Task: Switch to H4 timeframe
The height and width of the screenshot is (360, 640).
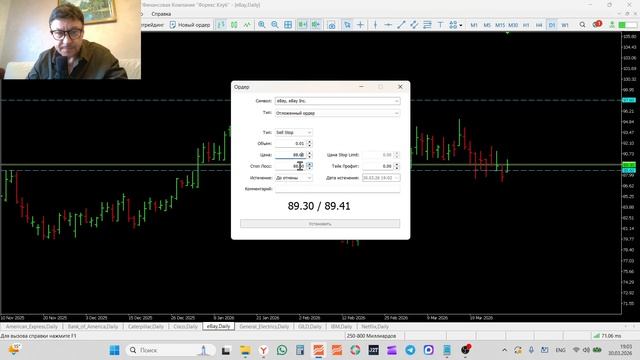Action: (x=539, y=25)
